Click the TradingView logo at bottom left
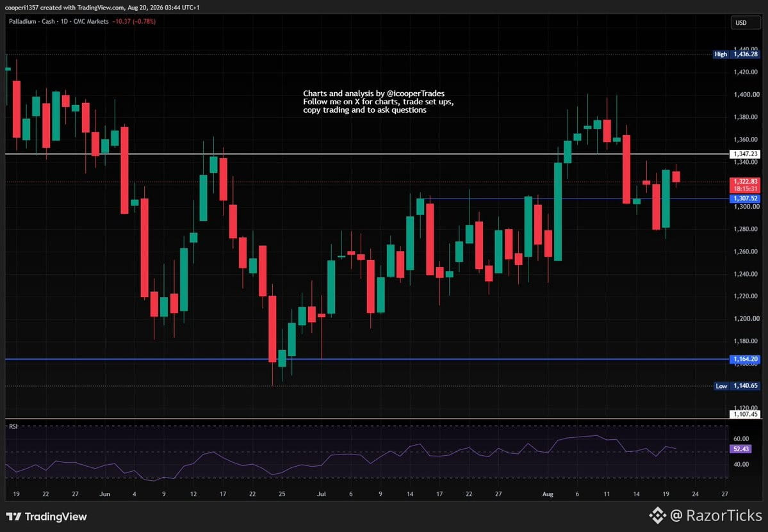The image size is (768, 532). pos(47,517)
